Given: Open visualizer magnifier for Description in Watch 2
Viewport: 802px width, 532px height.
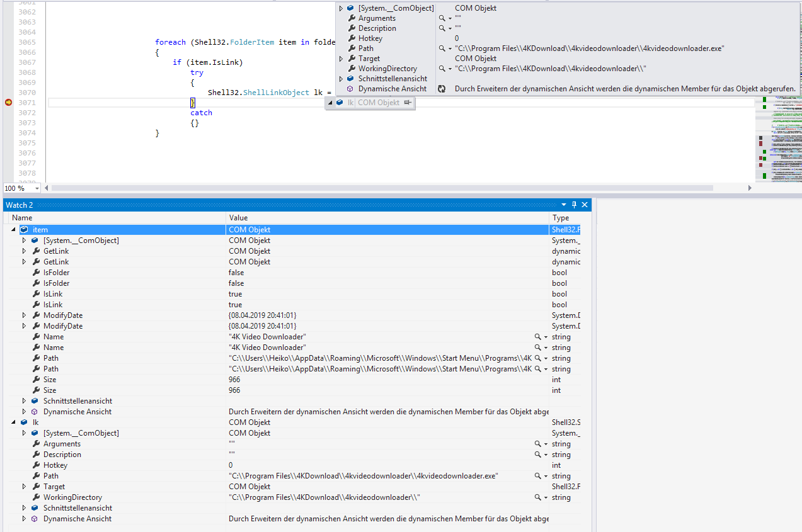Looking at the screenshot, I should coord(537,455).
